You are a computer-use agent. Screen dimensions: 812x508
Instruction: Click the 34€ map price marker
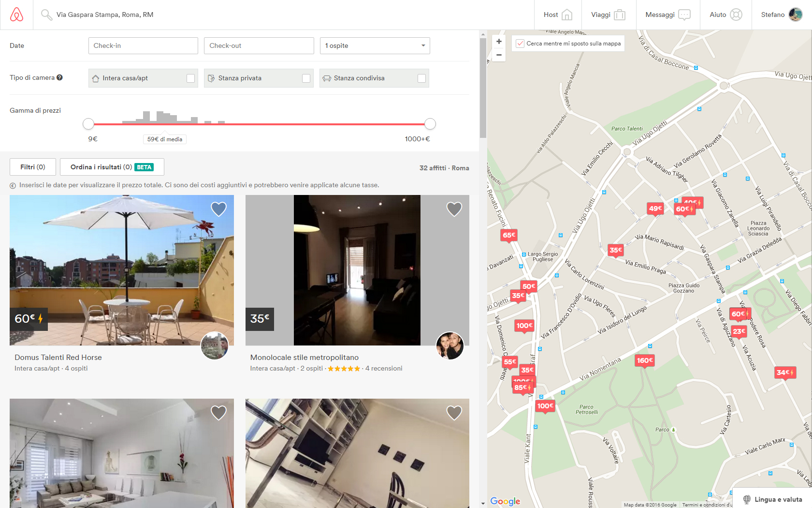pos(785,373)
